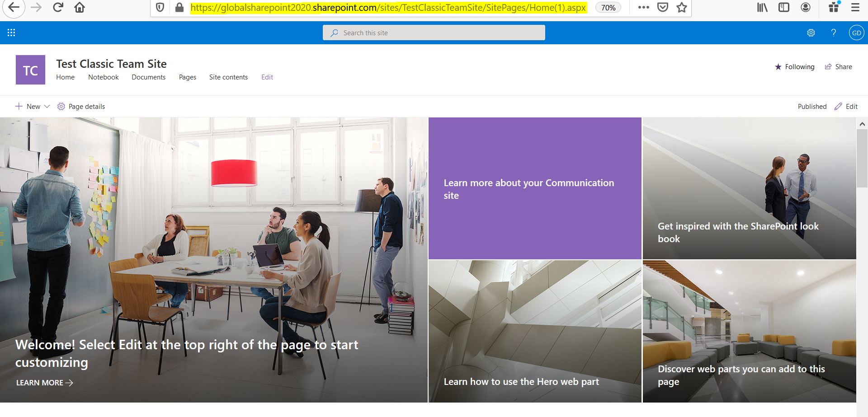868x417 pixels.
Task: Bookmark this page with the star icon
Action: 682,8
